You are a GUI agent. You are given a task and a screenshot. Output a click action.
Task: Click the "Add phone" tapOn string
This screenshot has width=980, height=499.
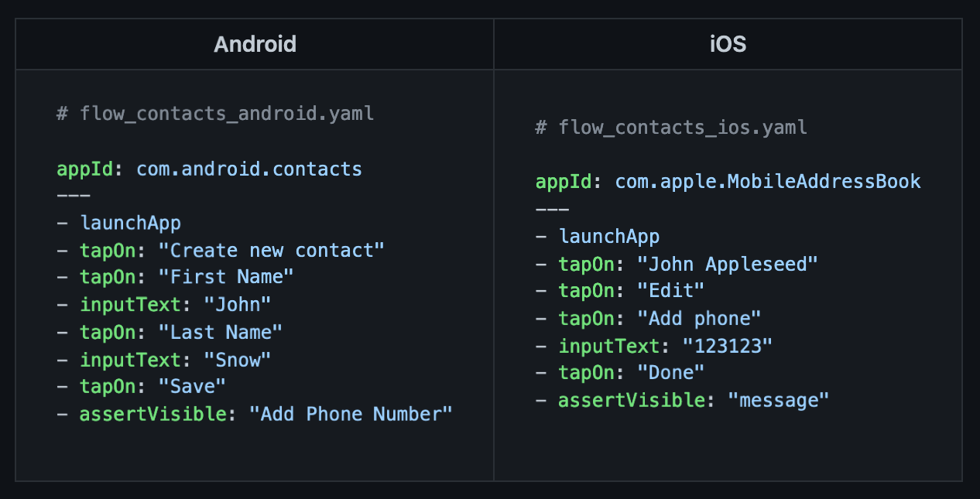[699, 319]
